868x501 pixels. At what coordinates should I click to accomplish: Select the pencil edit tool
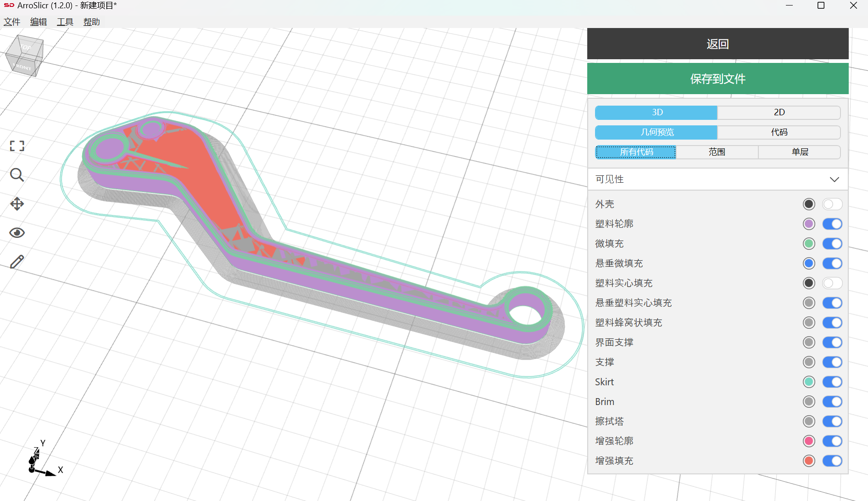click(17, 262)
